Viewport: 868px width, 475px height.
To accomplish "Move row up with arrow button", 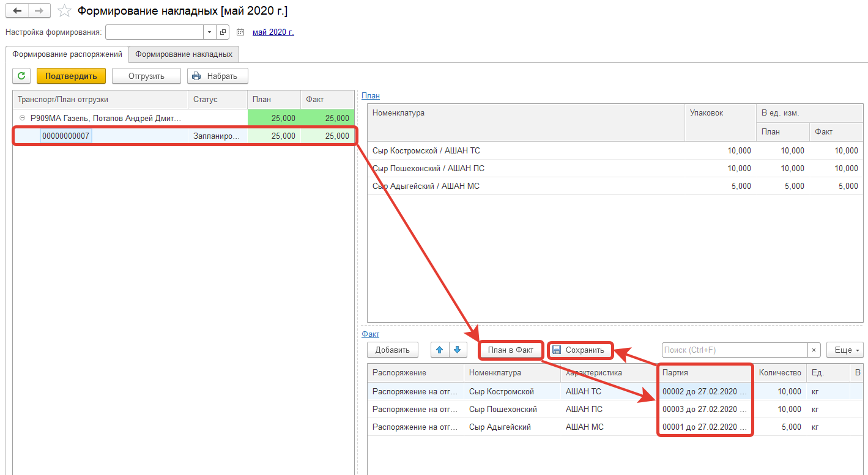I will (x=439, y=350).
